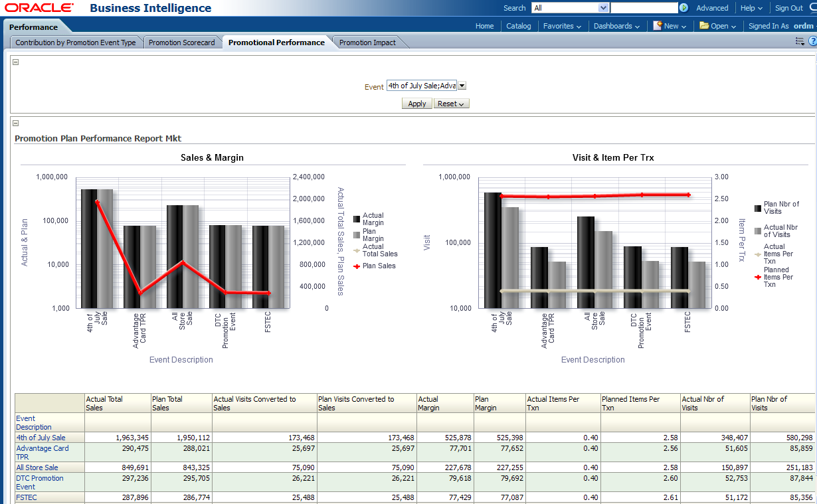Open the search scope All dropdown
The width and height of the screenshot is (817, 504).
603,8
